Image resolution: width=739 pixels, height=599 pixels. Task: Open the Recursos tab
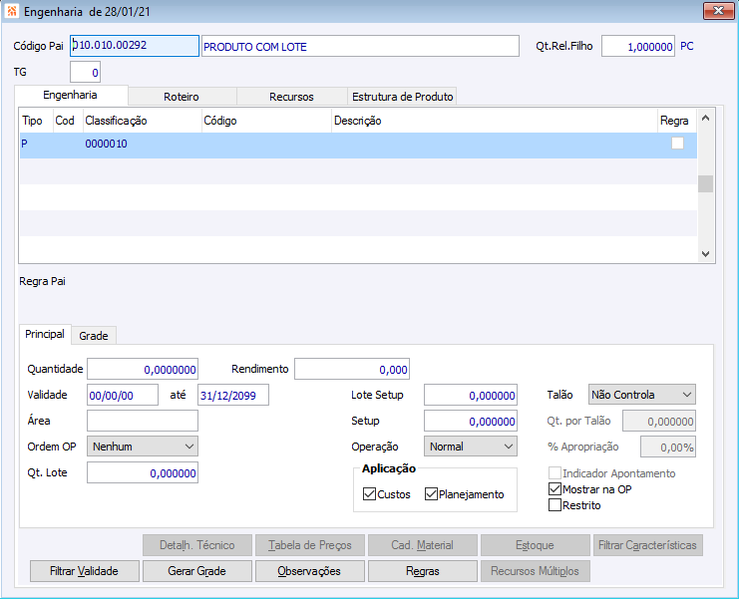pos(291,97)
